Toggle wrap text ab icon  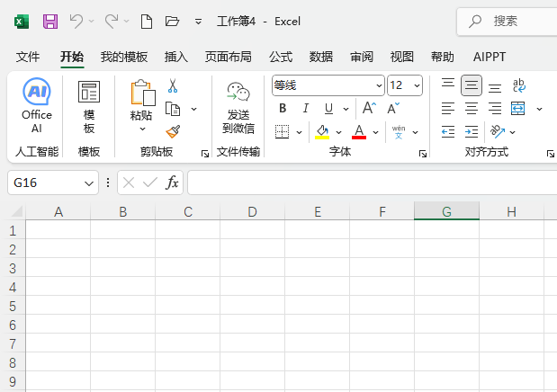click(518, 85)
